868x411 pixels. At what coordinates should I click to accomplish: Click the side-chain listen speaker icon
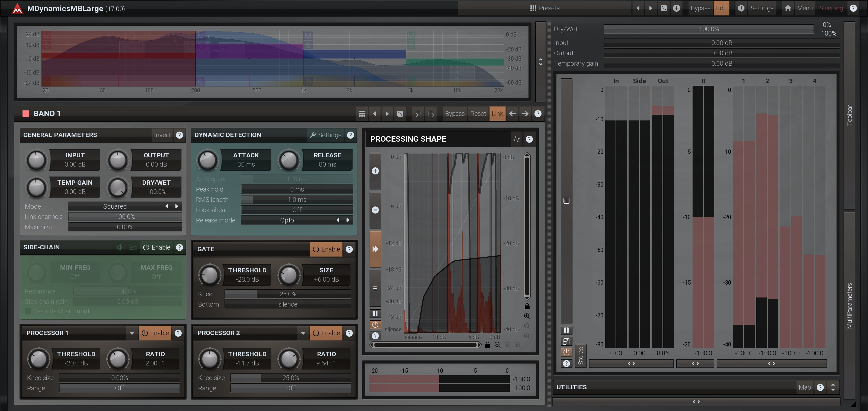click(x=120, y=247)
